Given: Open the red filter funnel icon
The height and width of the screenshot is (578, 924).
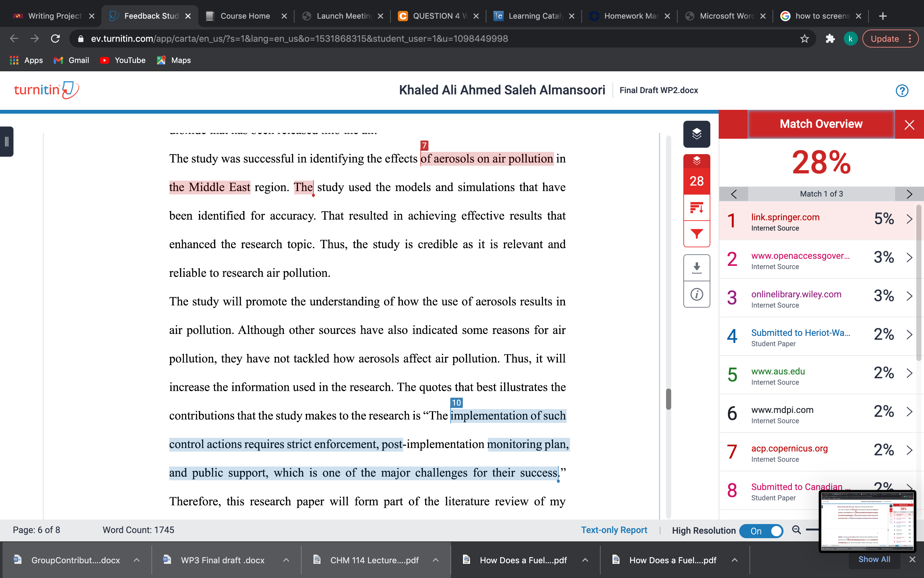Looking at the screenshot, I should tap(697, 233).
